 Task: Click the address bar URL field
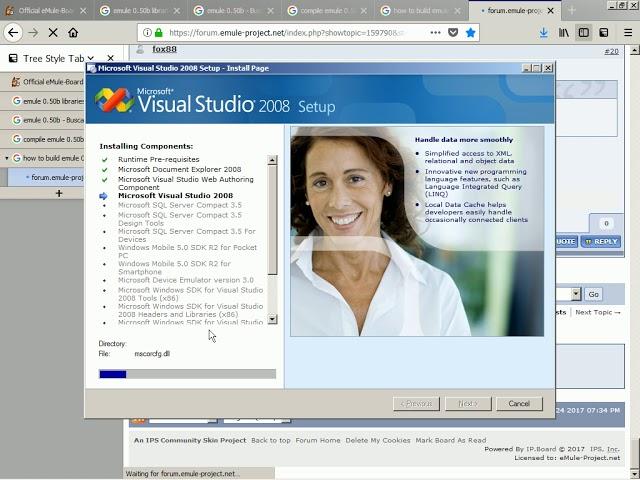[x=287, y=33]
